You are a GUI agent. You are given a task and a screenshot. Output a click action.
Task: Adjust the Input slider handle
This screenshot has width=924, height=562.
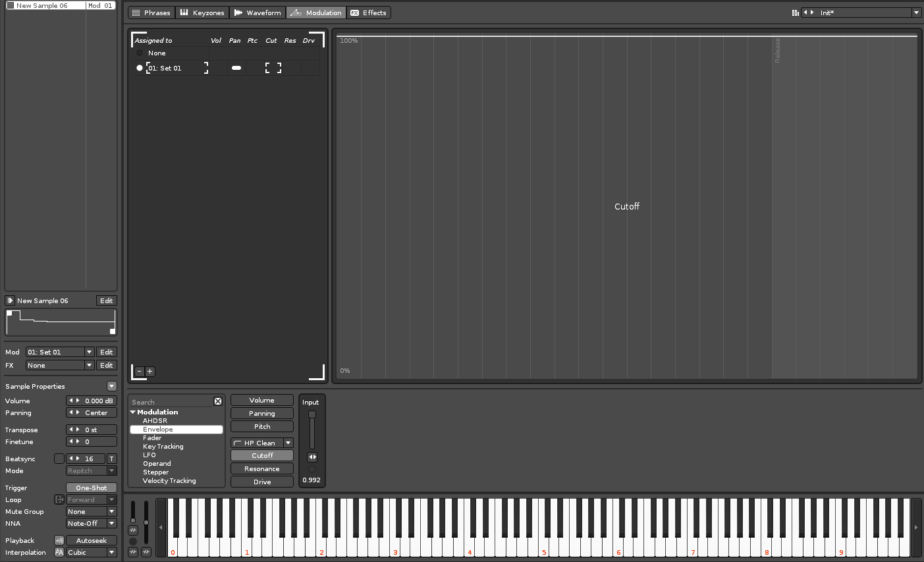(312, 414)
